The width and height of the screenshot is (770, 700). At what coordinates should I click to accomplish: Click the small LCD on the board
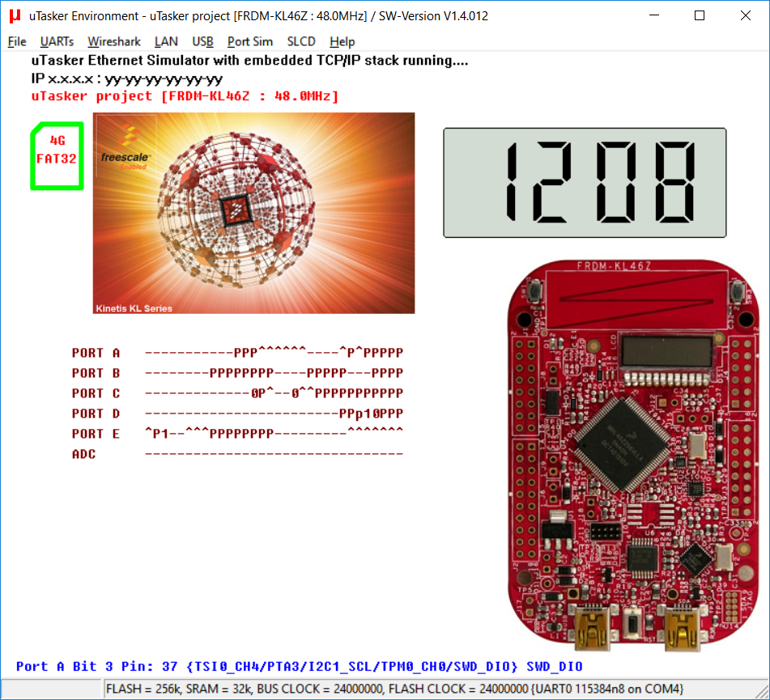667,350
